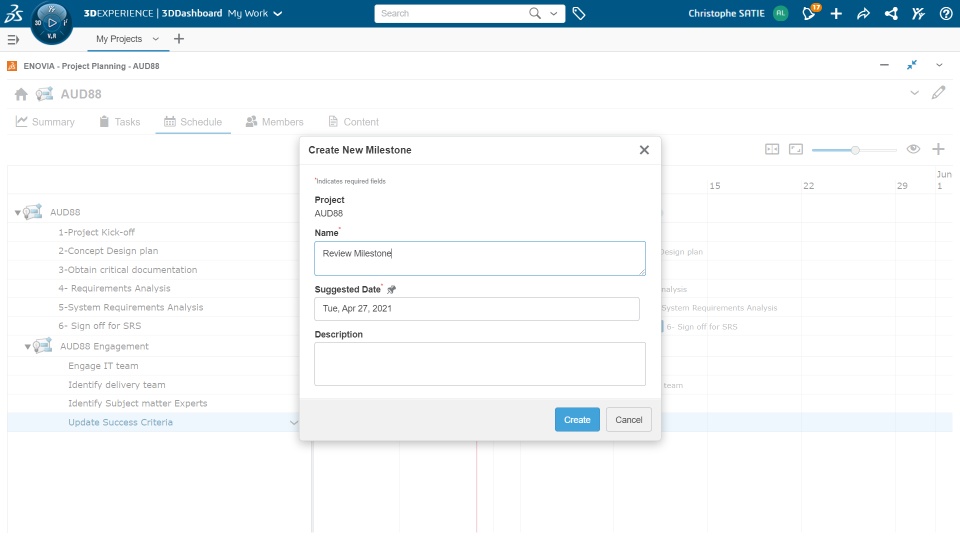This screenshot has width=960, height=540.
Task: Click inside the Name field
Action: click(480, 258)
